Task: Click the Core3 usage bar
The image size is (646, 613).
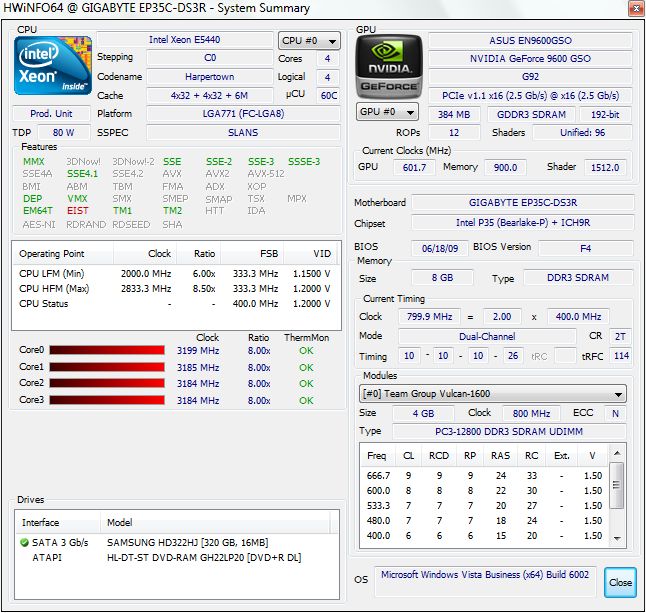Action: tap(107, 400)
